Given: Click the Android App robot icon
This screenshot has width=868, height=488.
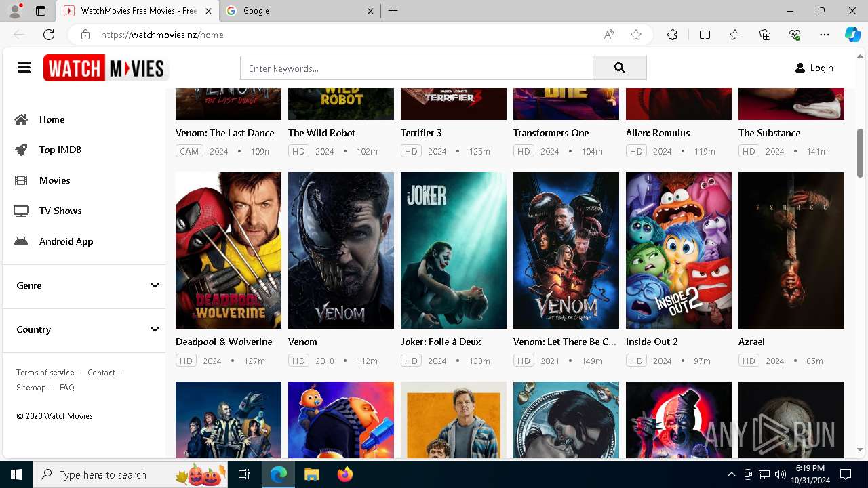Looking at the screenshot, I should pos(22,241).
